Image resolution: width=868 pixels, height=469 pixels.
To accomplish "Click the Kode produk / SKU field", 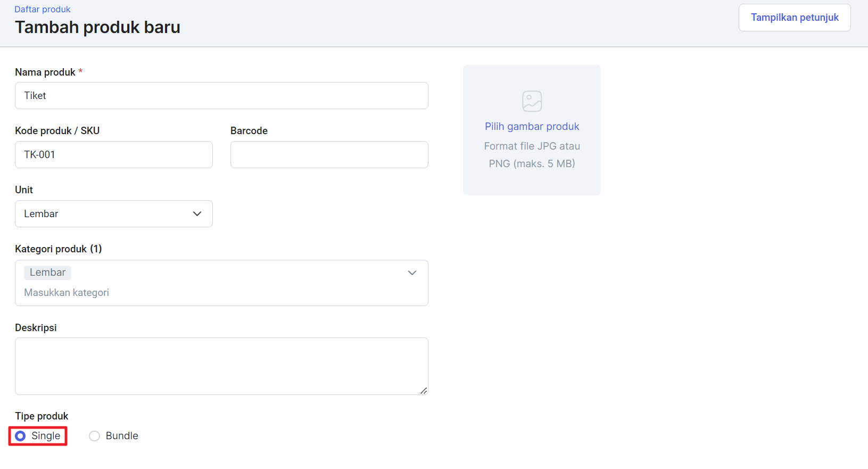I will (114, 155).
